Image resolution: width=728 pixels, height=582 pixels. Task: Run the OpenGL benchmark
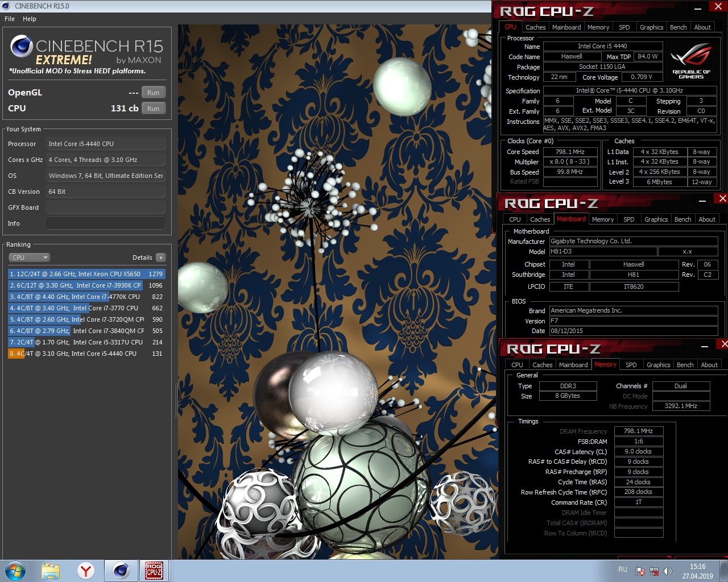pos(154,93)
